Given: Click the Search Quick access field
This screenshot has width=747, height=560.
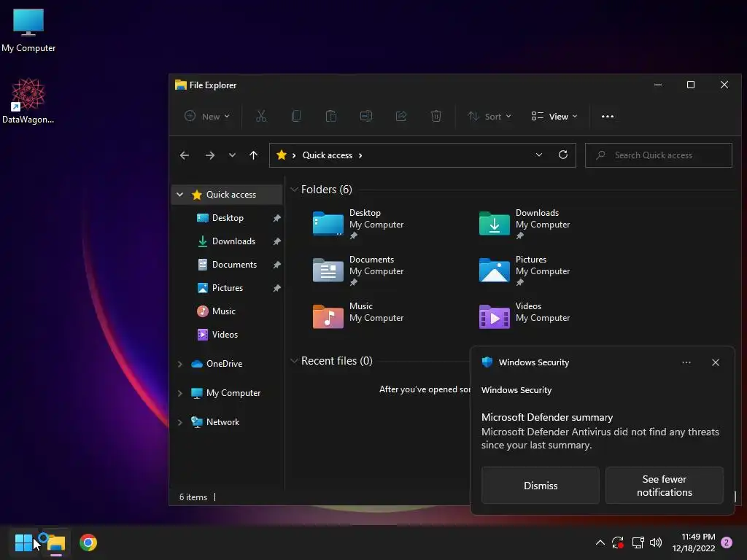Looking at the screenshot, I should (x=659, y=155).
